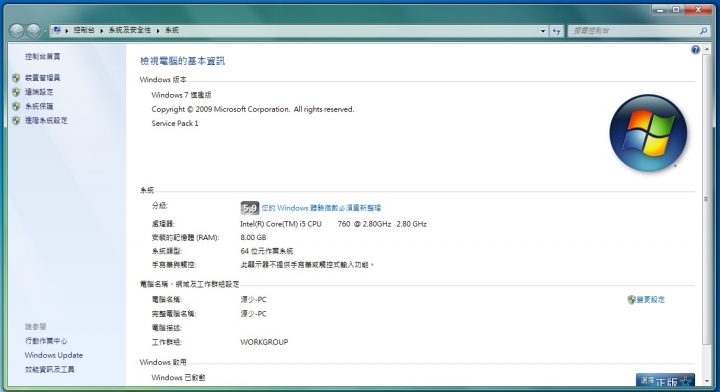
Task: Open the address bar history dropdown arrow
Action: pyautogui.click(x=543, y=31)
